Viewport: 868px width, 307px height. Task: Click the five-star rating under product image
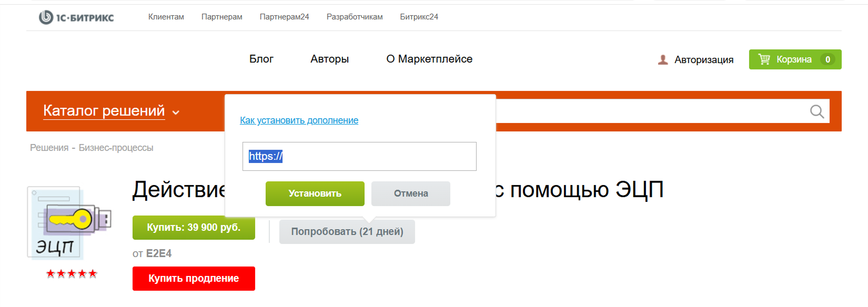pyautogui.click(x=72, y=273)
